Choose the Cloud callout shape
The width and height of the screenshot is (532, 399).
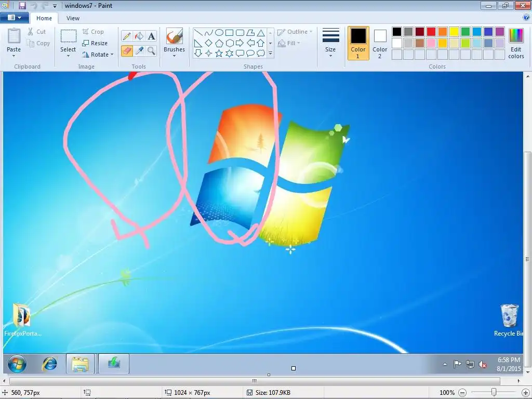(x=261, y=54)
